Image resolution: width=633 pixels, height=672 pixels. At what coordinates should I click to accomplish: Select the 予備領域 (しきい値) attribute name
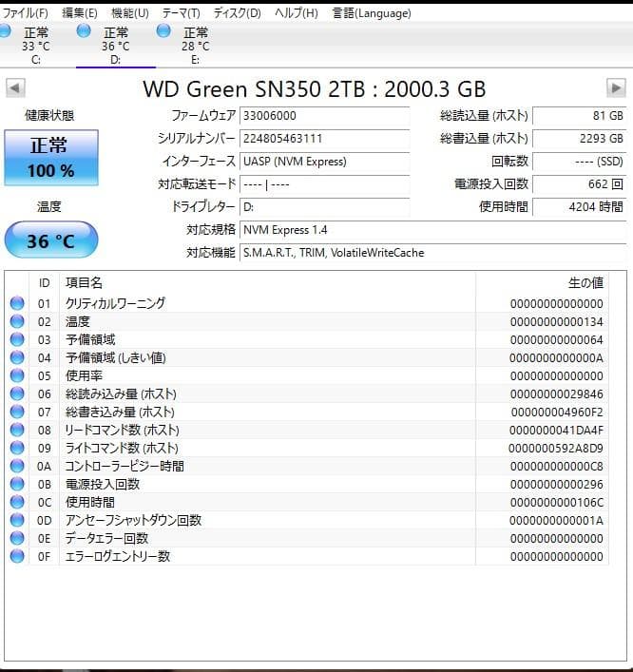tap(116, 357)
